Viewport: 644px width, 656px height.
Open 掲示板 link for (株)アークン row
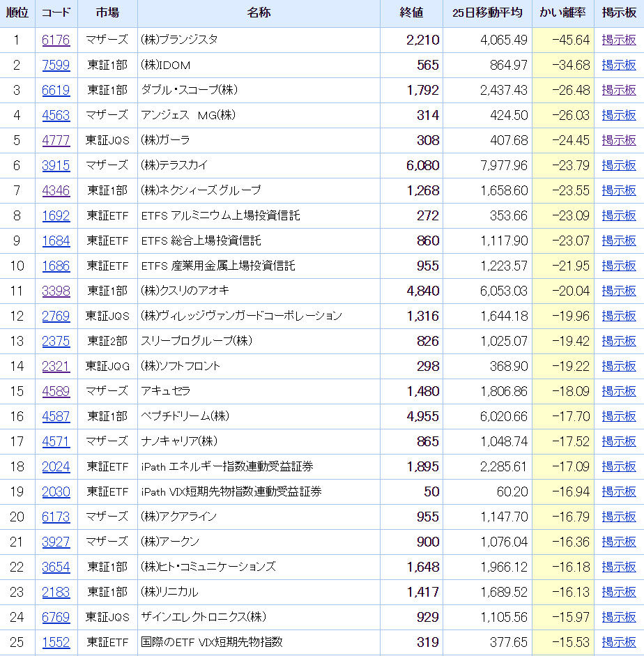click(x=619, y=542)
